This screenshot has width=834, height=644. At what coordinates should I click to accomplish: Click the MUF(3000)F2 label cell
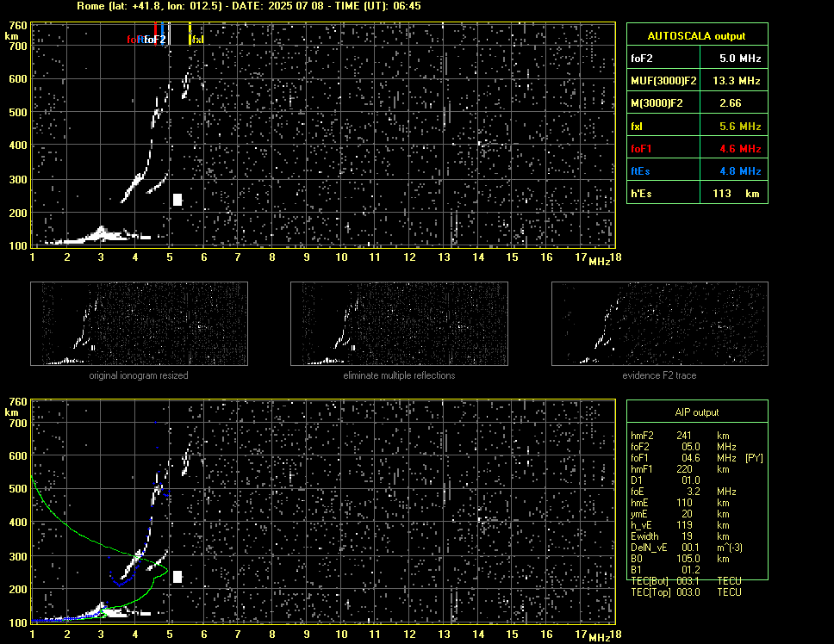(663, 81)
